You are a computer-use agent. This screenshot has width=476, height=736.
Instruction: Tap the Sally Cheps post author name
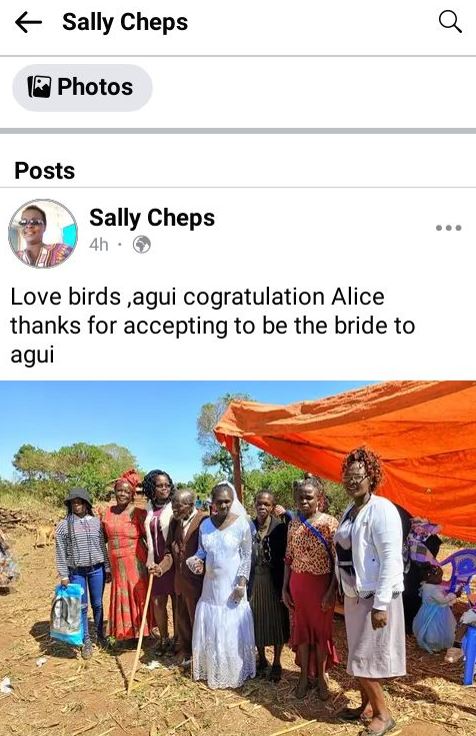tap(152, 218)
